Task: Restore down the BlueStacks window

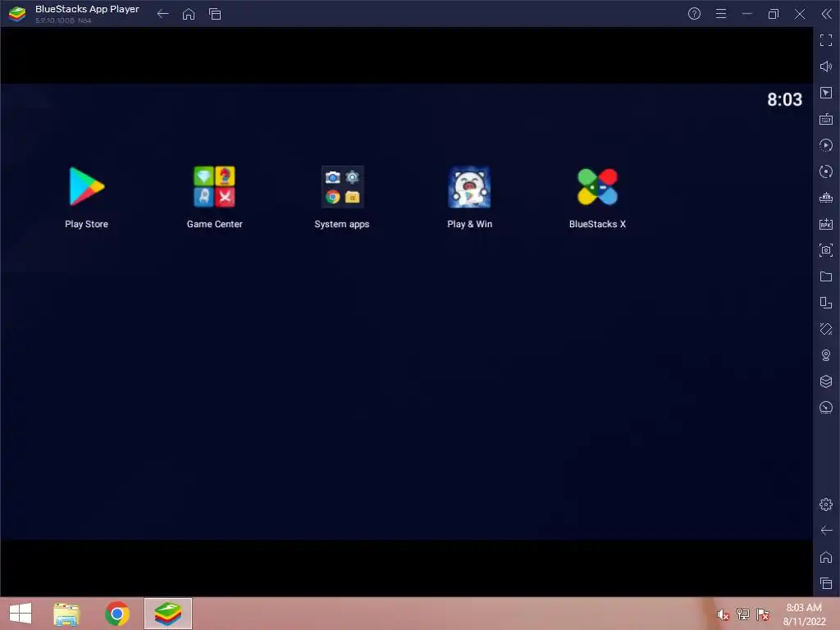Action: tap(773, 14)
